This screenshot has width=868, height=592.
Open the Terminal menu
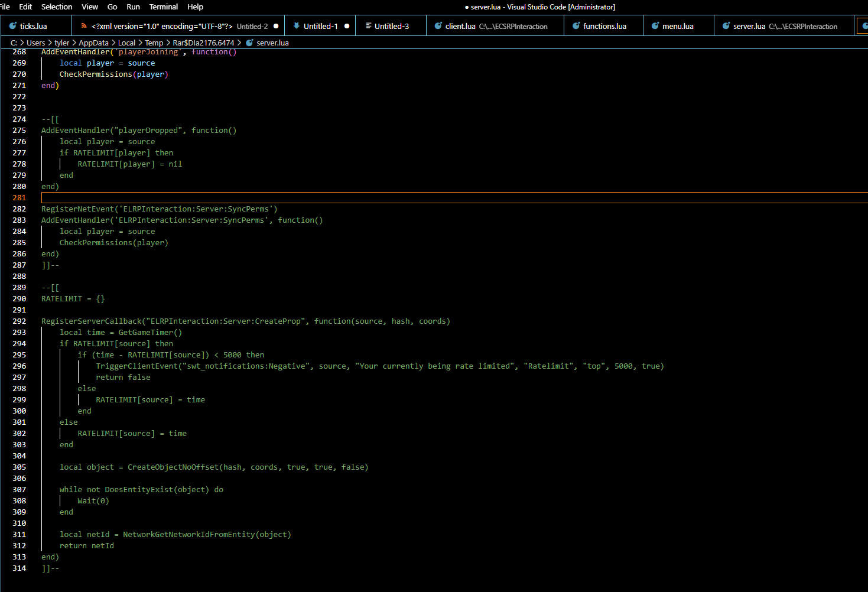164,7
